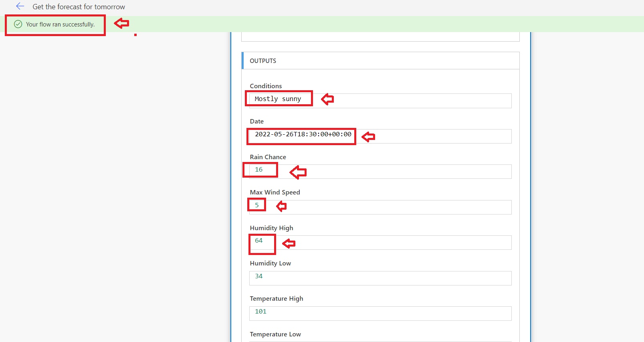This screenshot has width=644, height=342.
Task: Select the Humidity High value 64
Action: tap(259, 241)
